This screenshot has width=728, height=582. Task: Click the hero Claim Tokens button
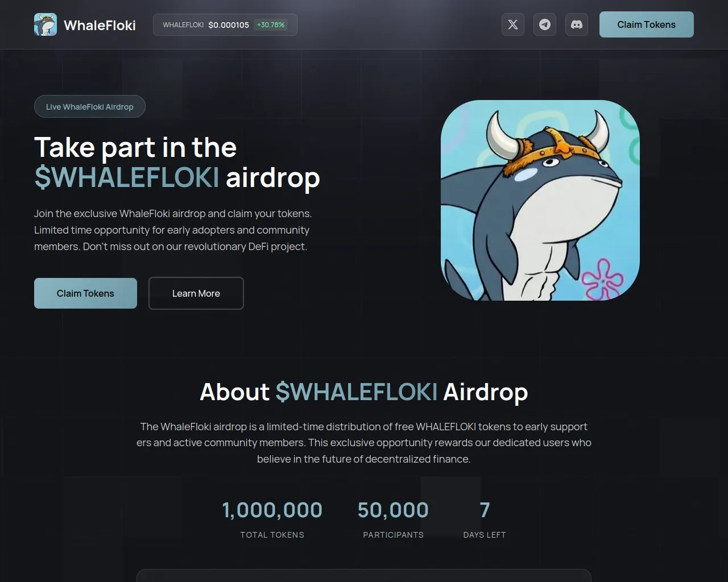pyautogui.click(x=85, y=293)
